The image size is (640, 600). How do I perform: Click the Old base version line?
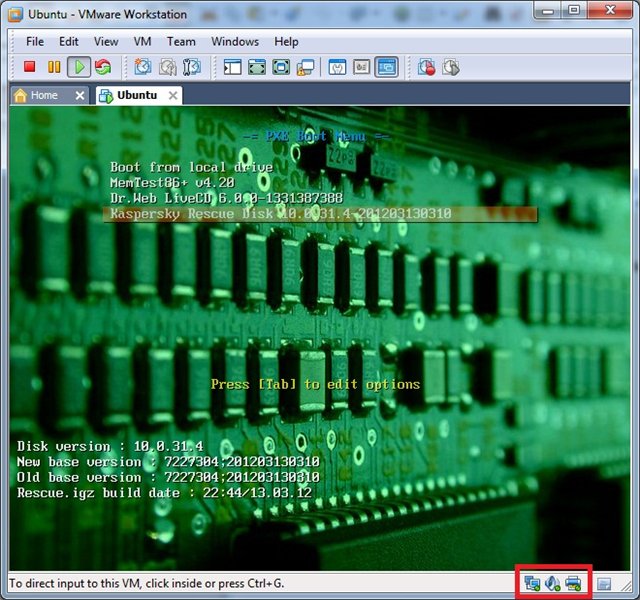point(168,477)
